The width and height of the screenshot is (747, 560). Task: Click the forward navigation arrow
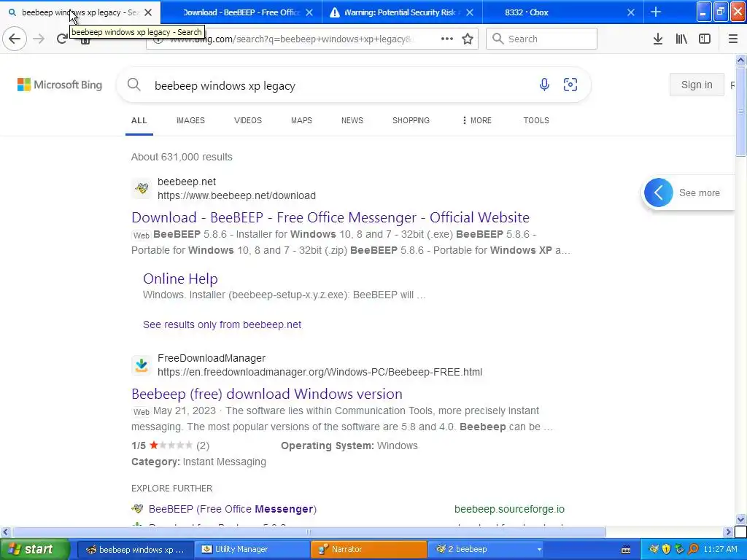[39, 39]
